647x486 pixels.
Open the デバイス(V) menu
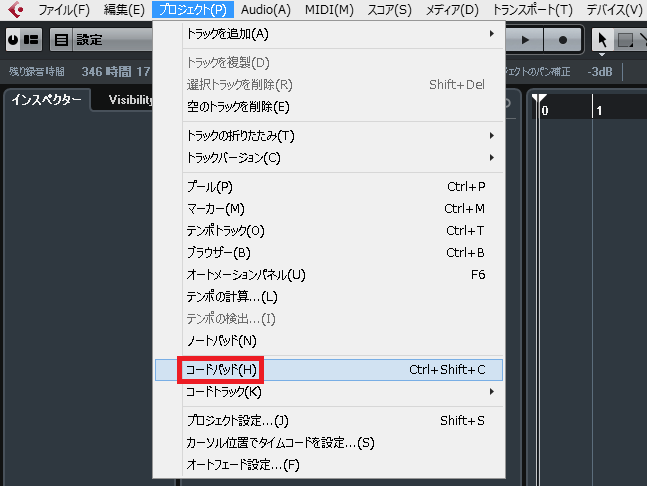coord(614,9)
